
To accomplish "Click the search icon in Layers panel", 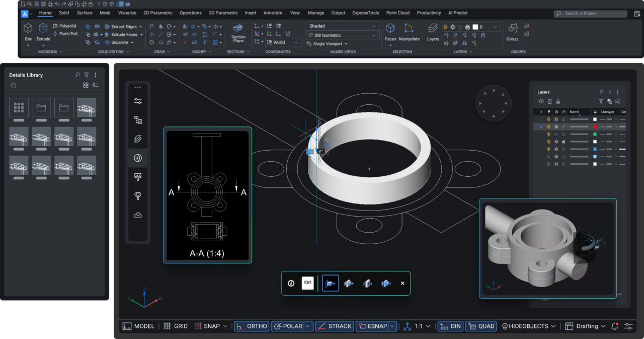I will (601, 92).
